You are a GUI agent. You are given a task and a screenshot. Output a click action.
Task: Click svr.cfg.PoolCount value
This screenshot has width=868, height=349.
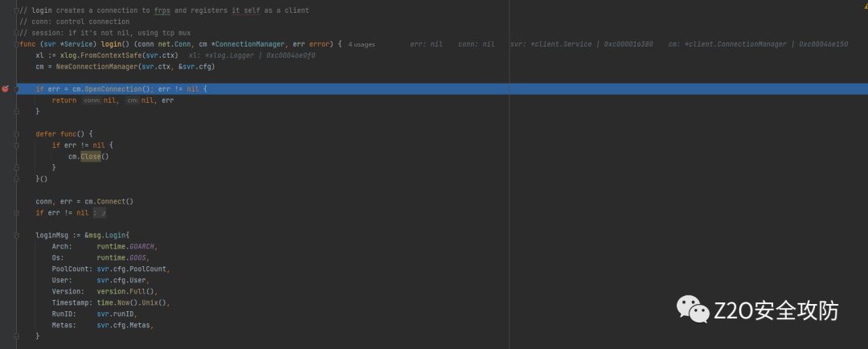point(132,269)
